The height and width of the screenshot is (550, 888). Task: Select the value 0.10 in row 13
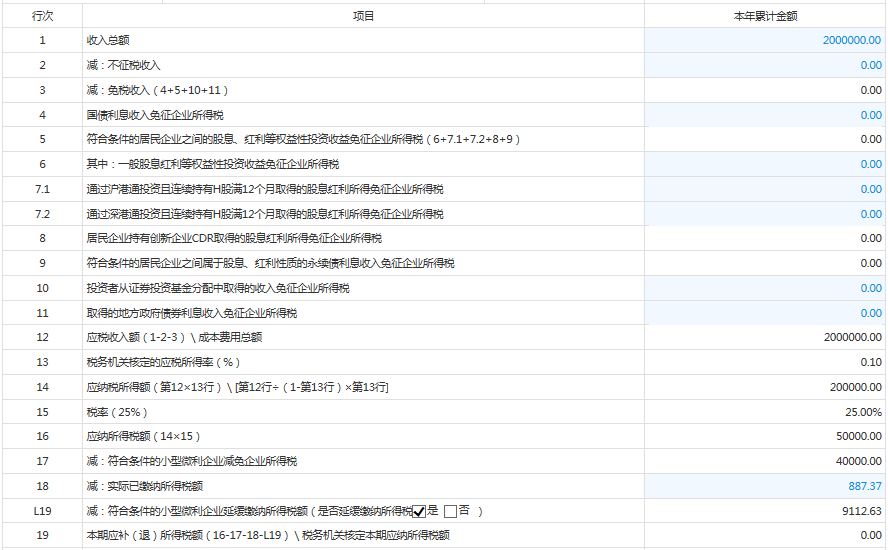pyautogui.click(x=871, y=363)
